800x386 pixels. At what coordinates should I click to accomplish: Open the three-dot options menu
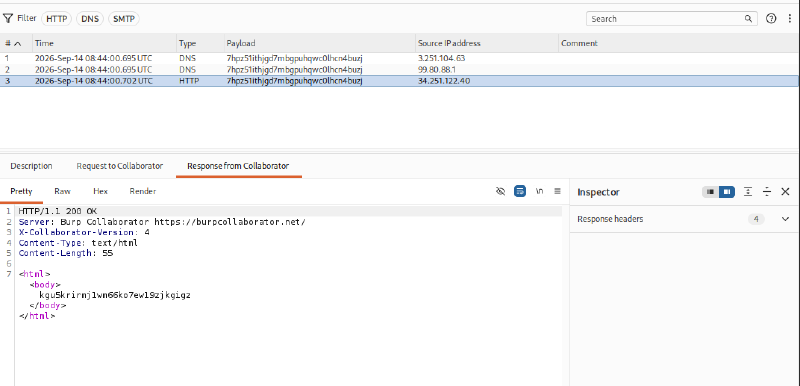click(x=790, y=19)
